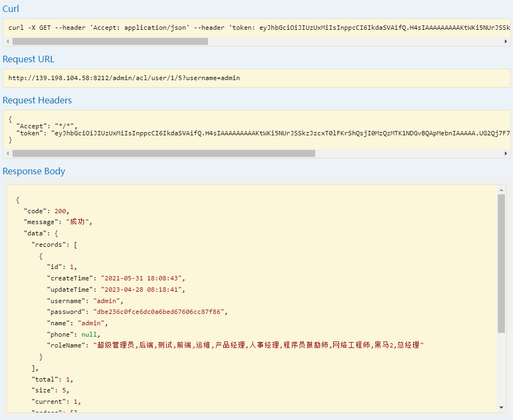This screenshot has height=420, width=513.
Task: Click the Response Body scroll up arrow
Action: tap(501, 190)
